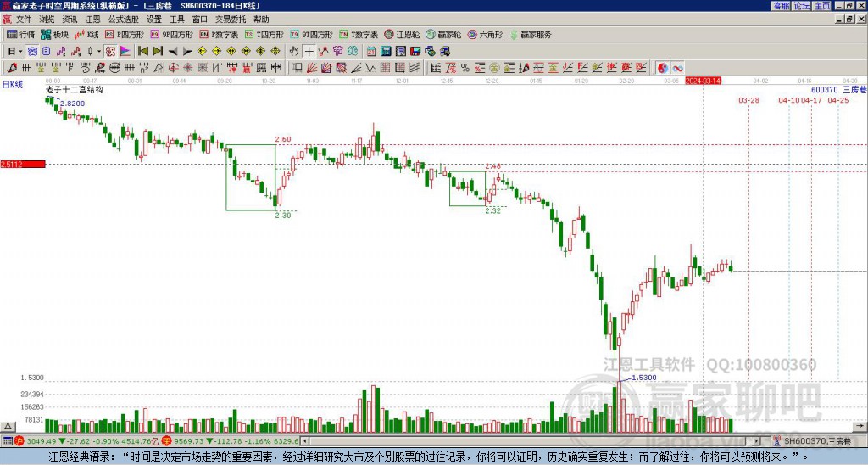
Task: Click the percent % tool icon
Action: pyautogui.click(x=465, y=68)
